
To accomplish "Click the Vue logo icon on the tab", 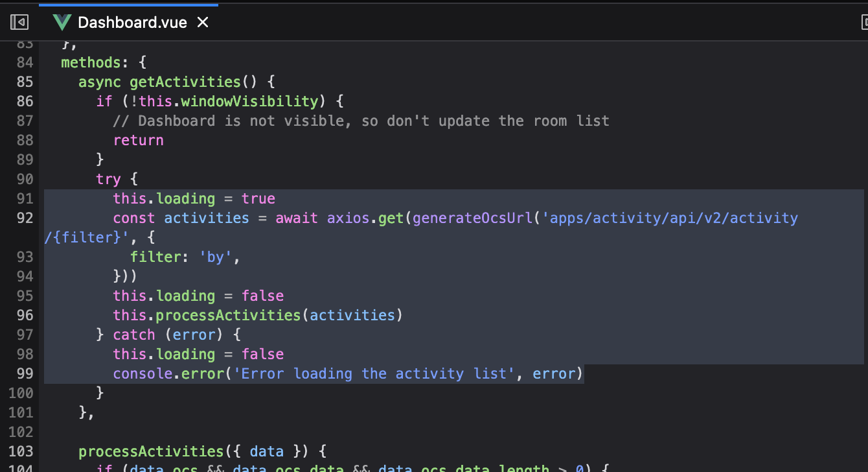I will (x=62, y=21).
